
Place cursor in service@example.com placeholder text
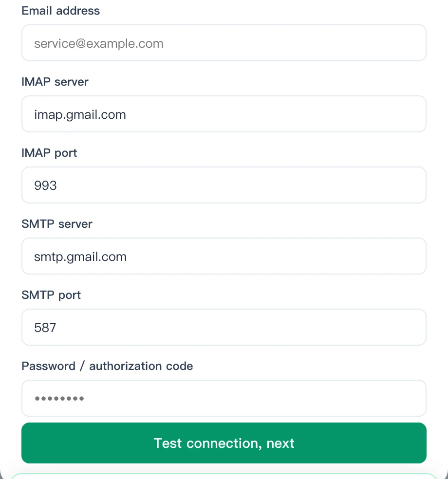99,43
